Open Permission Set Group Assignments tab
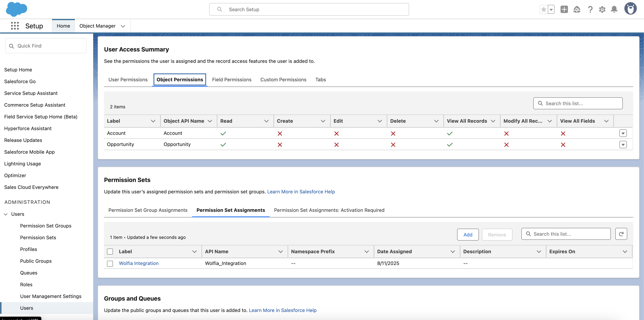 point(148,210)
